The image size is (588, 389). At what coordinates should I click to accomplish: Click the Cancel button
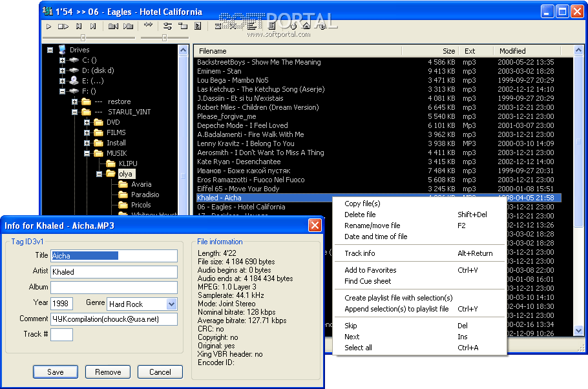point(160,372)
